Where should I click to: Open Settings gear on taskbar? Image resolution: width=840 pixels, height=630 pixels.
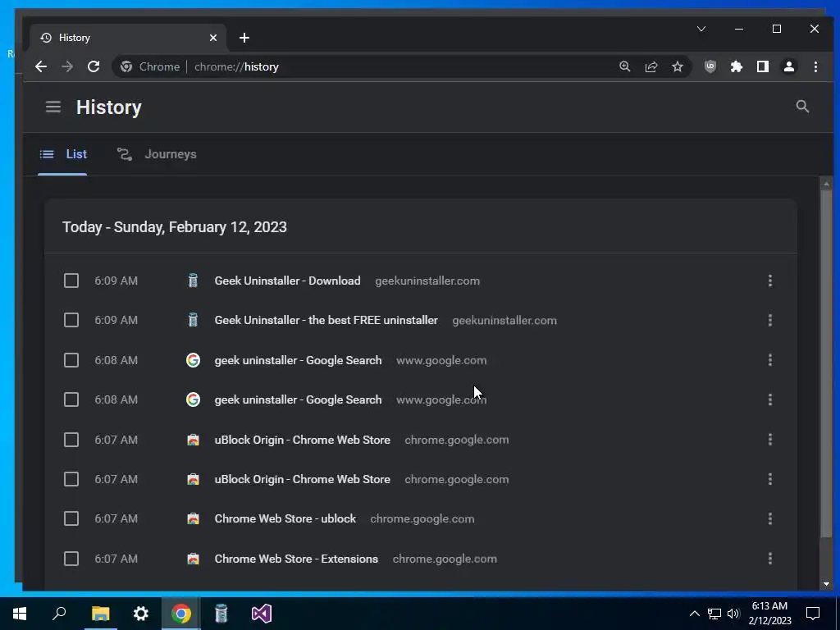141,614
